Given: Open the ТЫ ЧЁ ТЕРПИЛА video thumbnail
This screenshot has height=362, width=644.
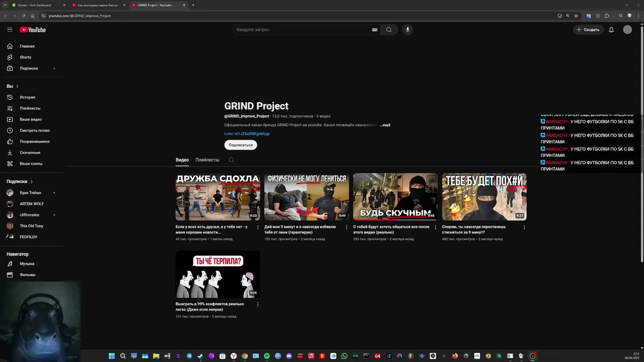Looking at the screenshot, I should (x=218, y=275).
